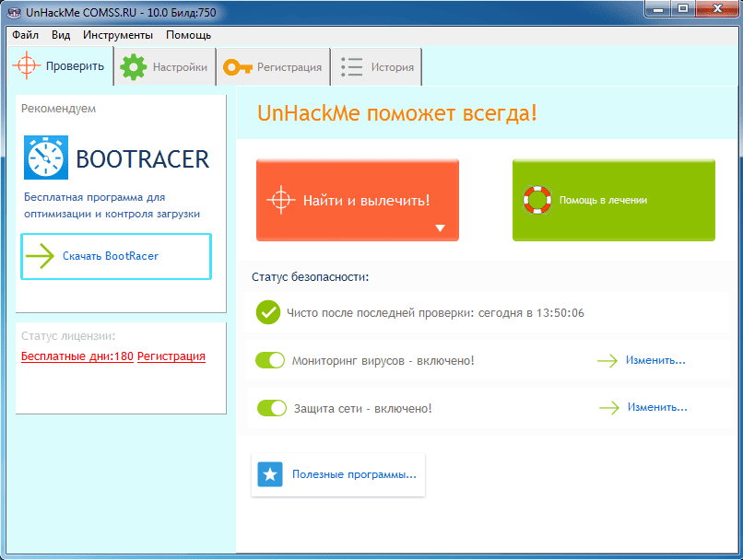Open the Помощь menu
743x560 pixels.
pyautogui.click(x=188, y=35)
